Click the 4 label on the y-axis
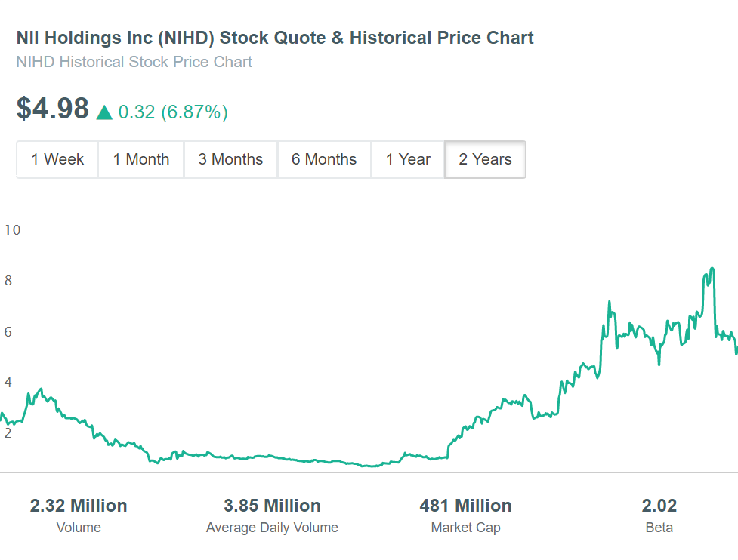738x560 pixels. pos(8,383)
